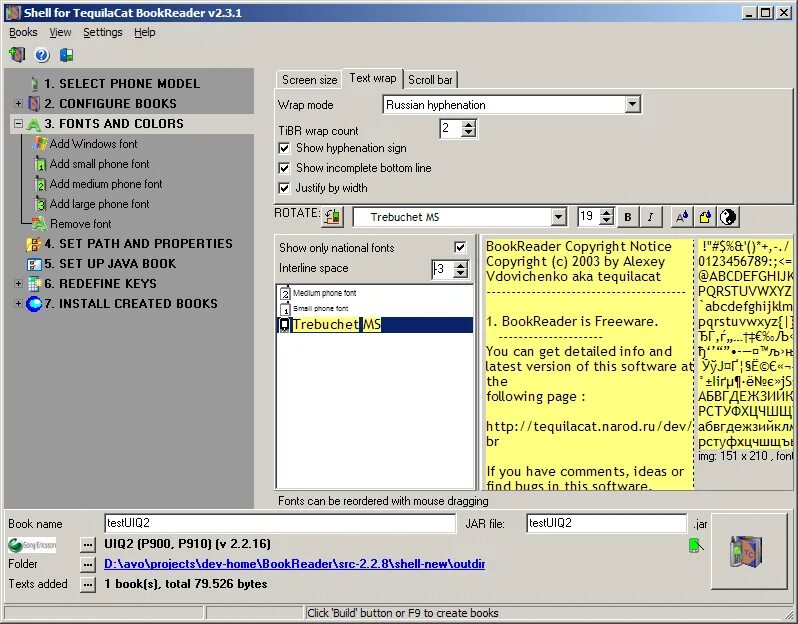Viewport: 798px width, 624px height.
Task: Open the Books menu
Action: [x=23, y=32]
